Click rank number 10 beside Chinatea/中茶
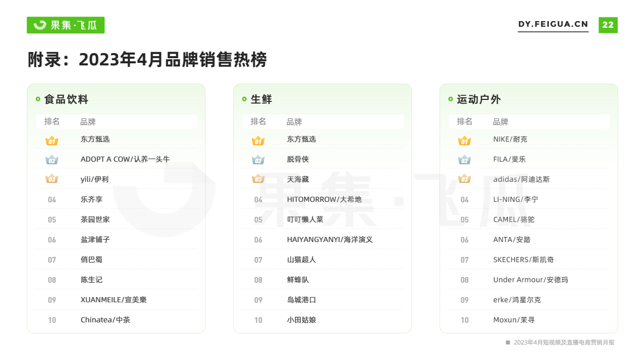 (52, 320)
